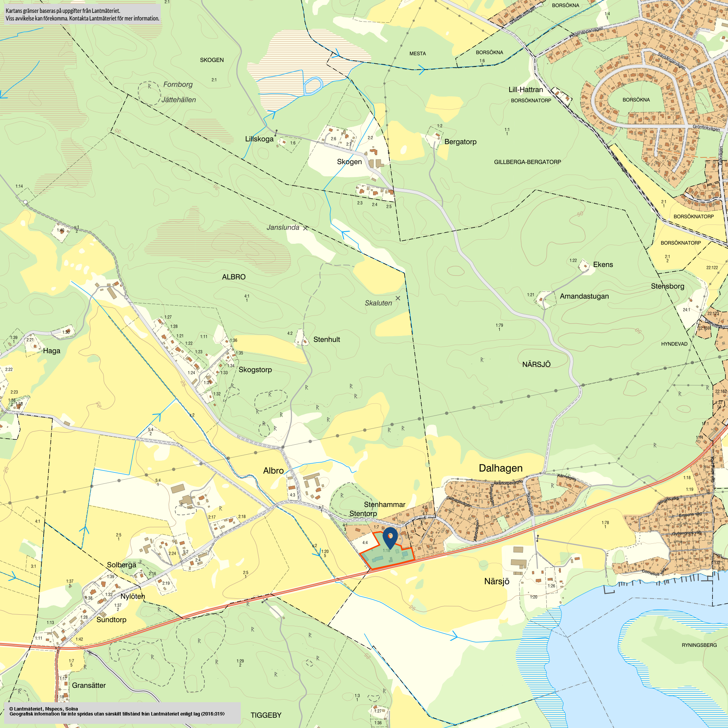Viewport: 728px width, 728px height.
Task: Click the blue flow arrow below MESTA label
Action: coord(422,69)
